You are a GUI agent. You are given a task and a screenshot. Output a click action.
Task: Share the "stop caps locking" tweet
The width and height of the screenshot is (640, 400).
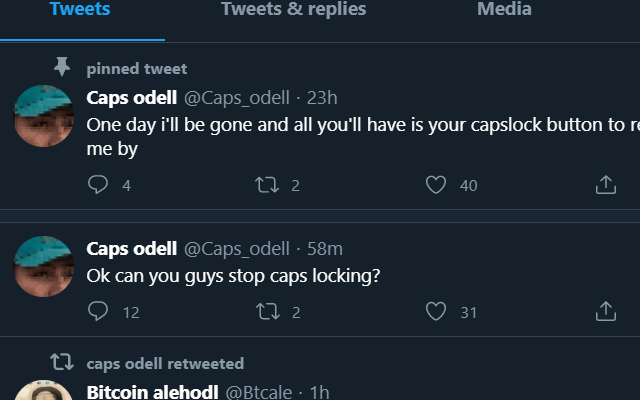(x=605, y=312)
